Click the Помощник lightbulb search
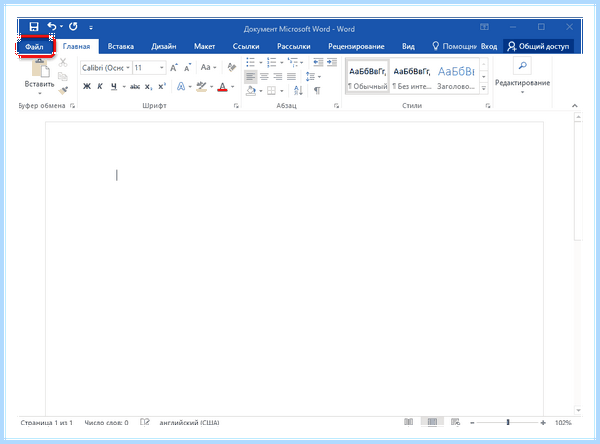Screen dimensions: 600x444 [454, 47]
